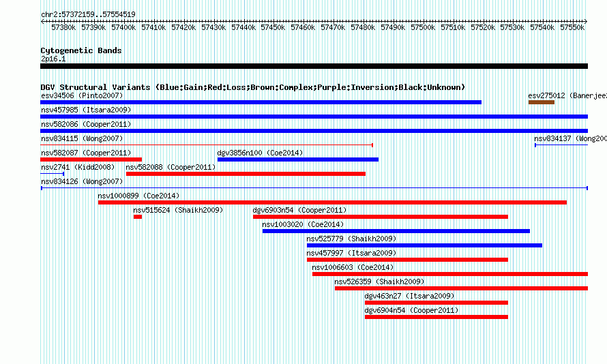
Task: Select the esv275012 brown complex variant bar
Action: coord(542,102)
